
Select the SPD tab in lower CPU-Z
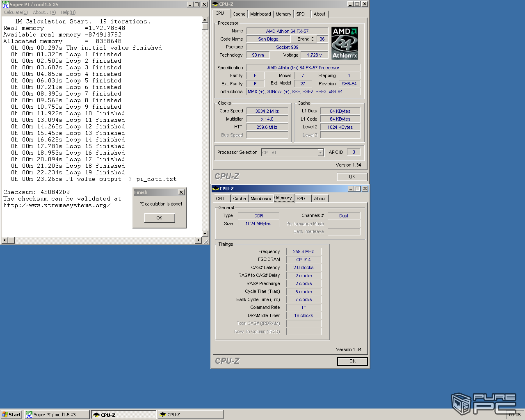tap(301, 199)
